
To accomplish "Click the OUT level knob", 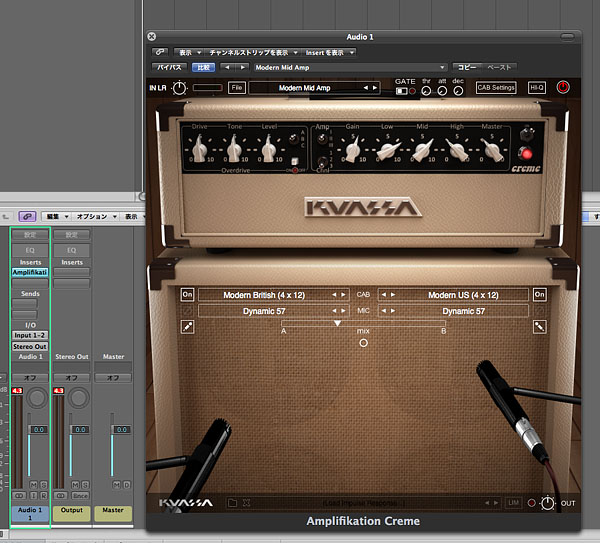I will pos(547,503).
